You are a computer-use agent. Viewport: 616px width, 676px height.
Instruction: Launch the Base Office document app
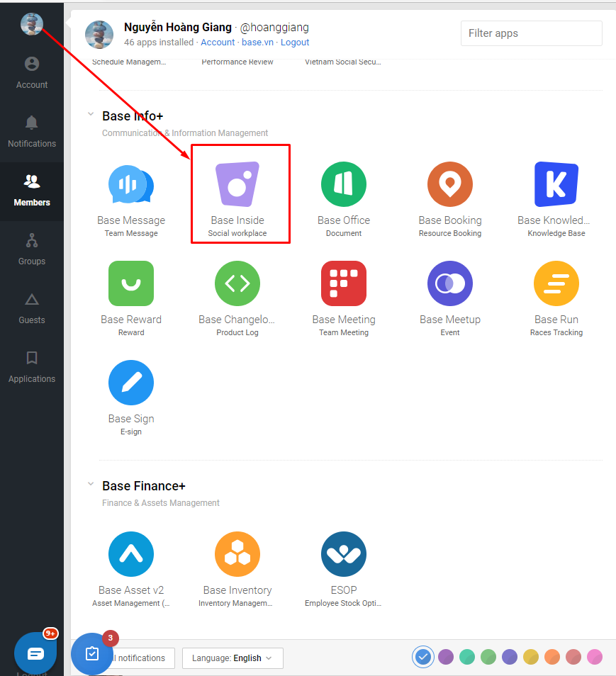pos(344,200)
